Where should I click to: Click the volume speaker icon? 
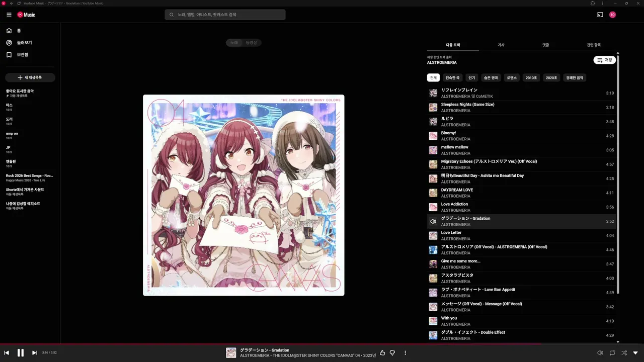(600, 353)
